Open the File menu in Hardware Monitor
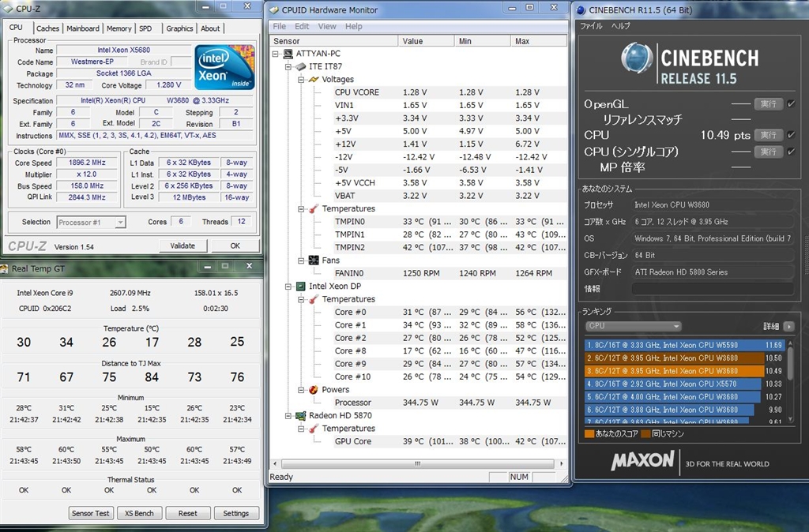Screen dimensions: 809x532 279,26
